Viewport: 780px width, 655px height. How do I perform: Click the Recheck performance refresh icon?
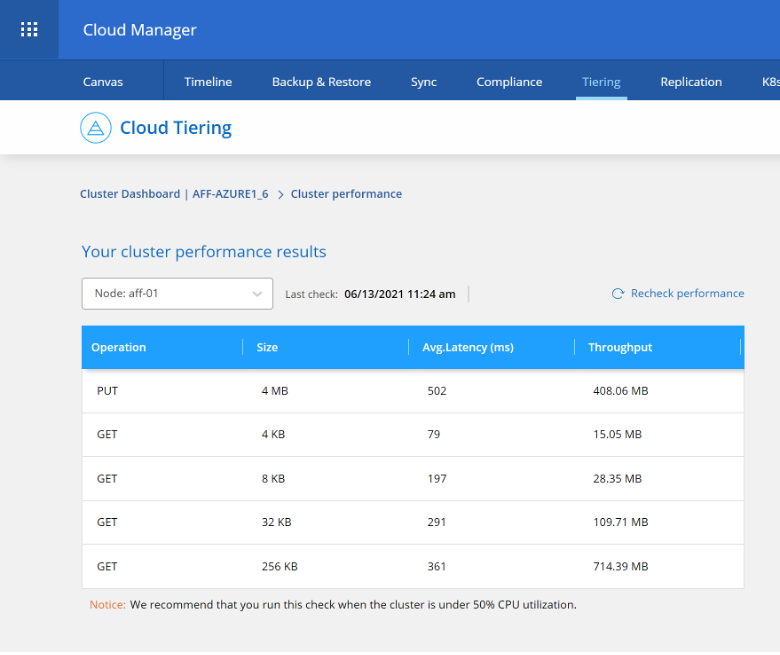(x=618, y=294)
